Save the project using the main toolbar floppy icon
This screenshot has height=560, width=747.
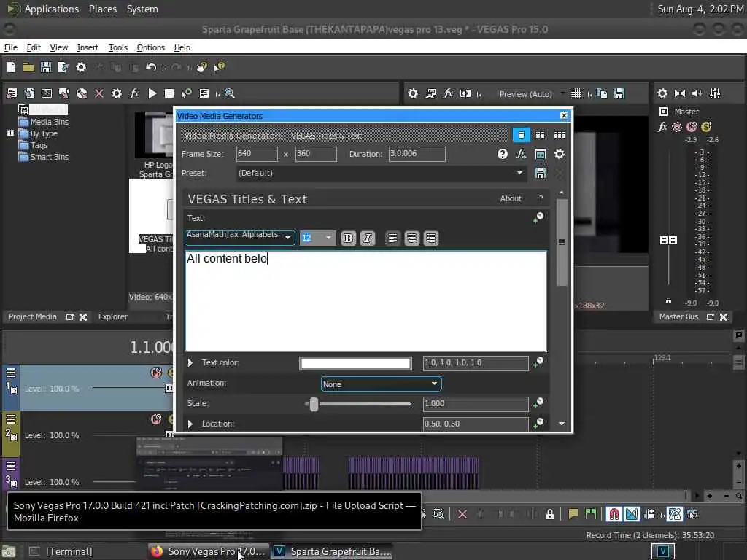(x=46, y=67)
